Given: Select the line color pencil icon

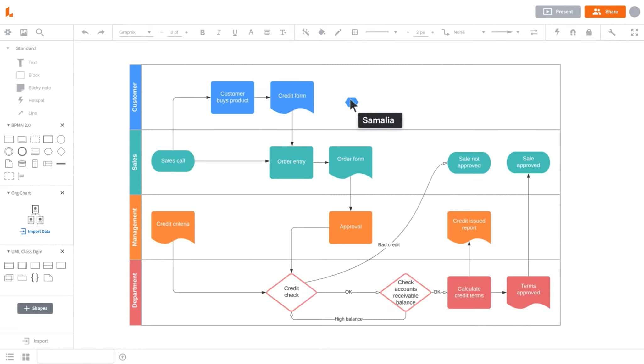Looking at the screenshot, I should click(338, 32).
